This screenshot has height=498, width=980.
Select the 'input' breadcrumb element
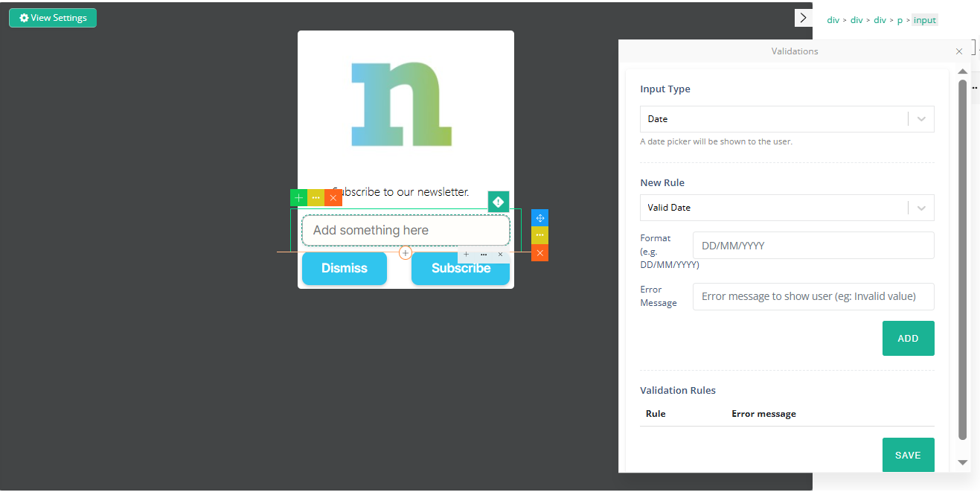[925, 20]
